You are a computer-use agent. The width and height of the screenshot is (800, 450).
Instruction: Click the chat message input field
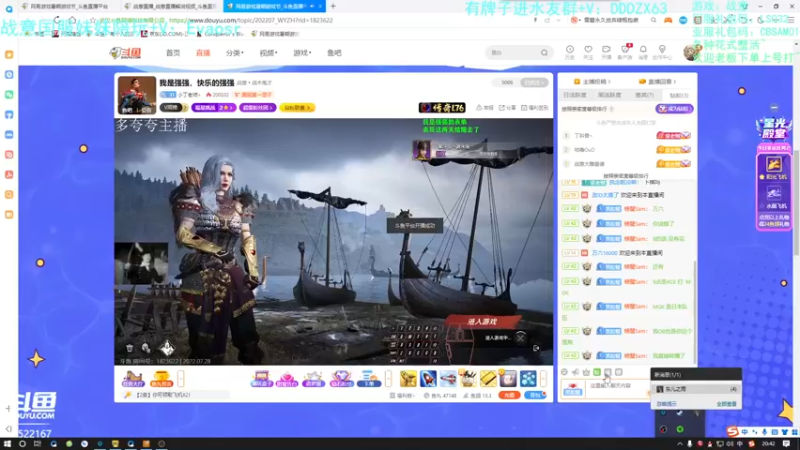pos(618,389)
